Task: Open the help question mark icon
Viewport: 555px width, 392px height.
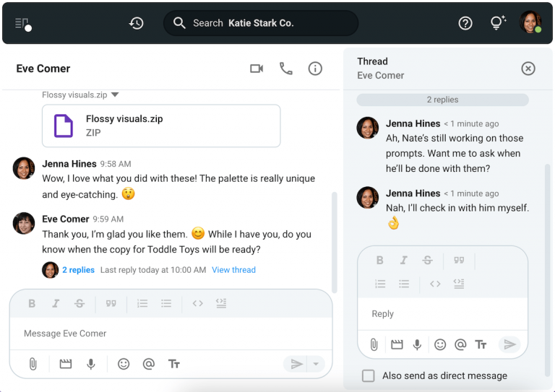Action: coord(465,23)
